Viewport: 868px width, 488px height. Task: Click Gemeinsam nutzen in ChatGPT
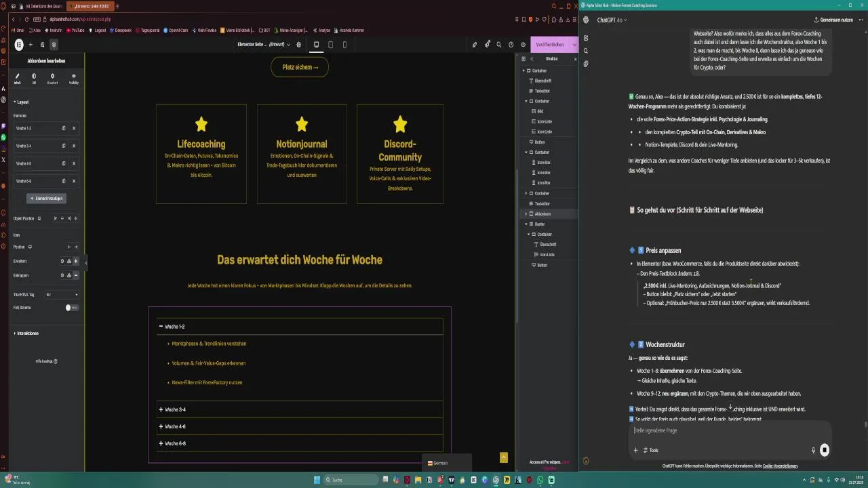click(833, 20)
